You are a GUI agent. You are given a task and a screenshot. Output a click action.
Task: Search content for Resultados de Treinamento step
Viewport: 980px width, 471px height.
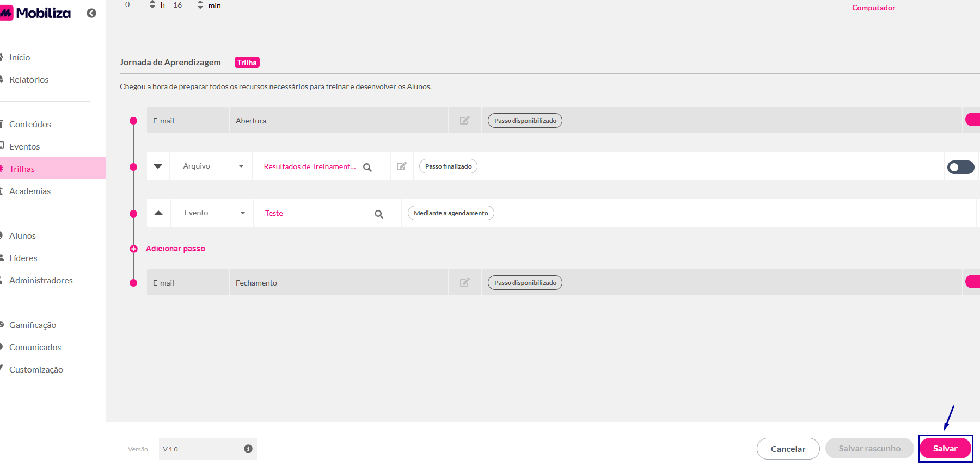tap(367, 168)
